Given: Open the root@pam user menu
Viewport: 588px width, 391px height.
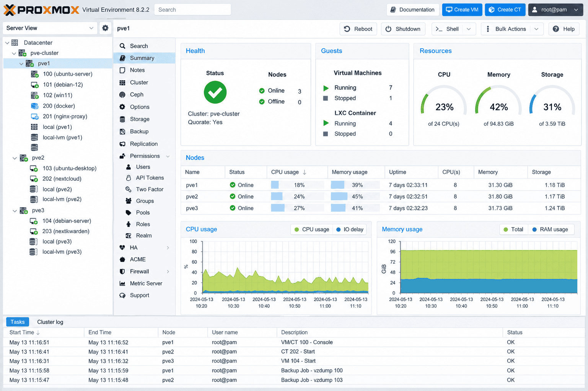Looking at the screenshot, I should click(555, 10).
